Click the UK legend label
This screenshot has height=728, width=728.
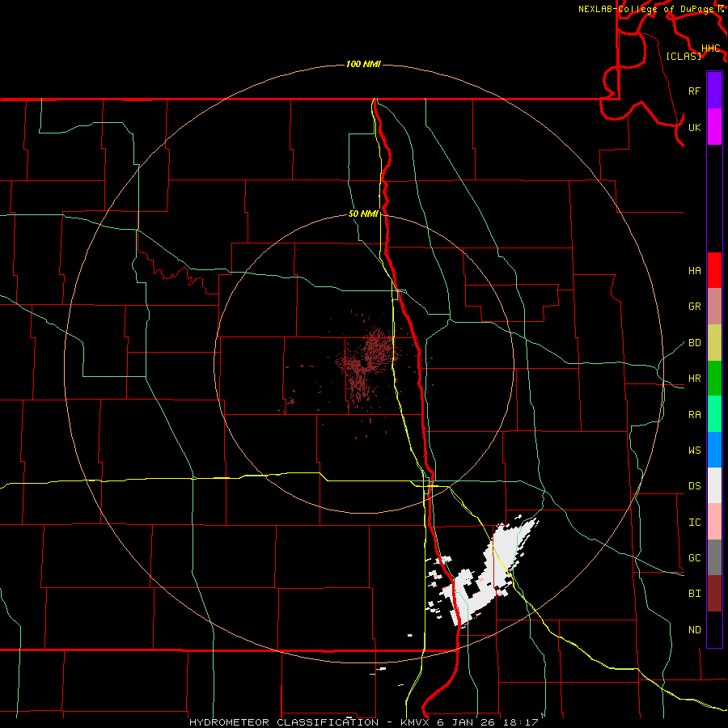(694, 127)
